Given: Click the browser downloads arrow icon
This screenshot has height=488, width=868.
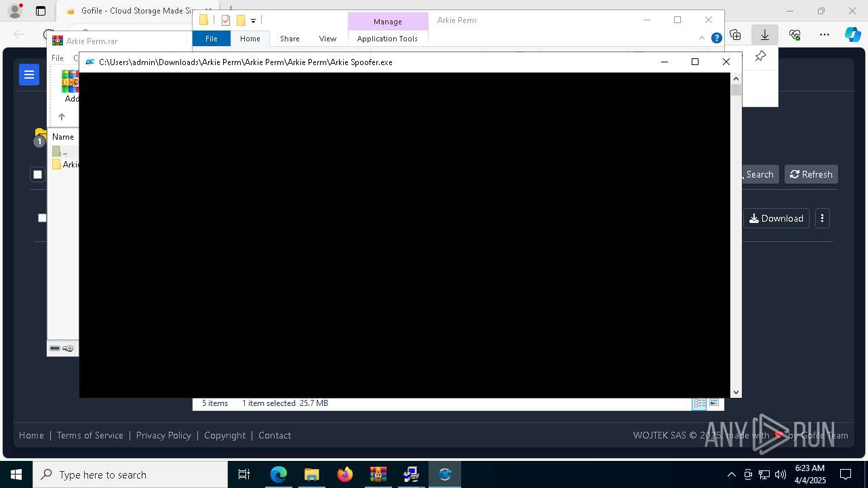Looking at the screenshot, I should 765,35.
